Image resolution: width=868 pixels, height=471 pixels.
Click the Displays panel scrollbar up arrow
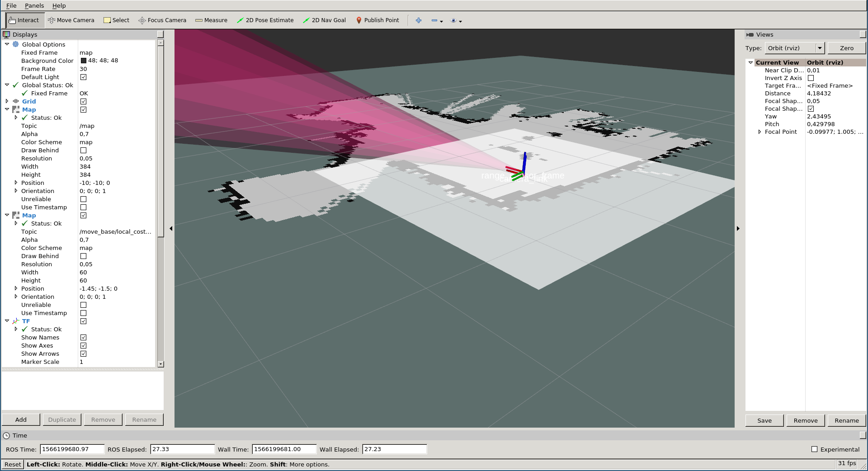pyautogui.click(x=160, y=42)
